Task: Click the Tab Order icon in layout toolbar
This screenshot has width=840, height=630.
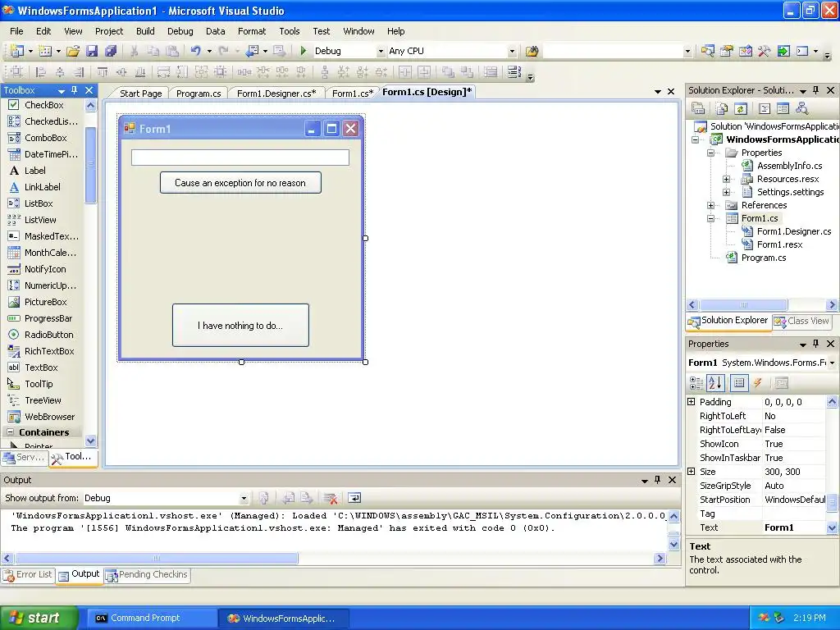Action: pyautogui.click(x=514, y=72)
